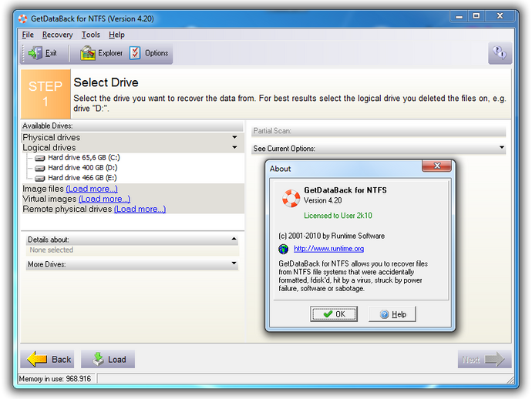Viewport: 532px width, 399px height.
Task: Collapse the Logical drives section
Action: tap(234, 147)
